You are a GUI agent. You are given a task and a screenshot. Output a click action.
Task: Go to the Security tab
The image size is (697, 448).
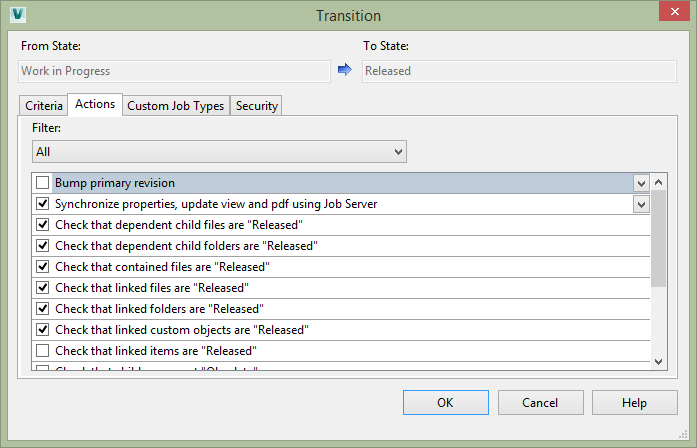[256, 106]
